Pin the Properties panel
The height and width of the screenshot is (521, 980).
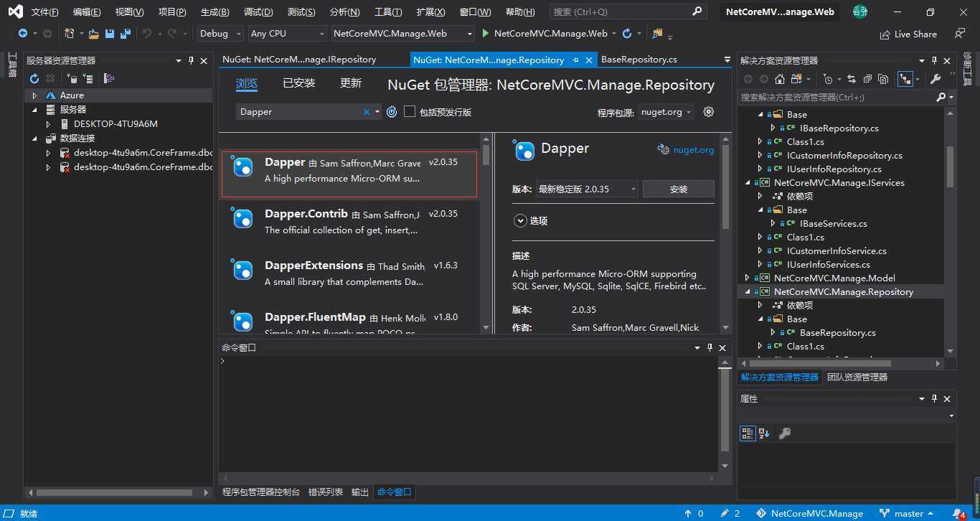tap(934, 398)
